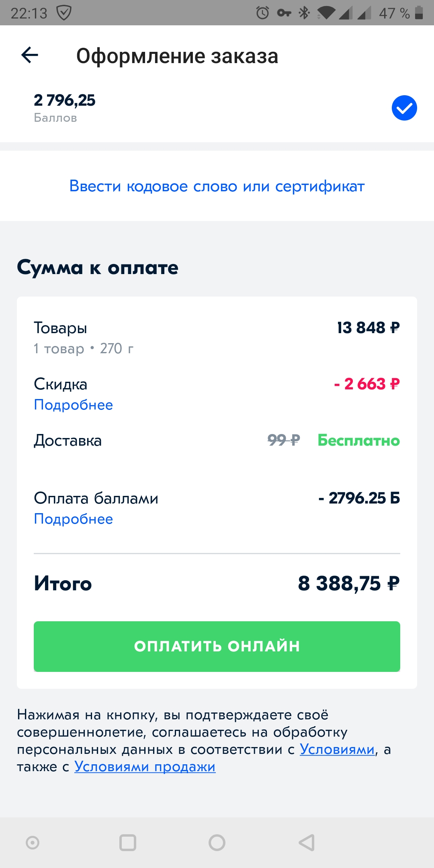Tap the Android back navigation triangle
This screenshot has width=434, height=868.
coord(307,843)
